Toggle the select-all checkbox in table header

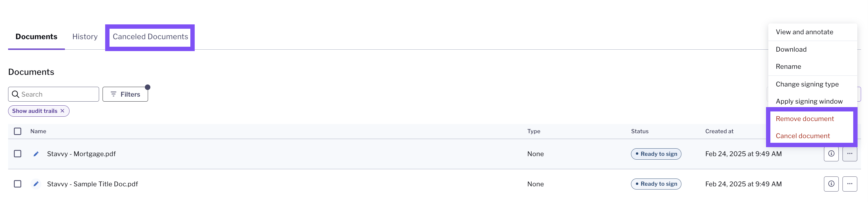click(x=17, y=131)
